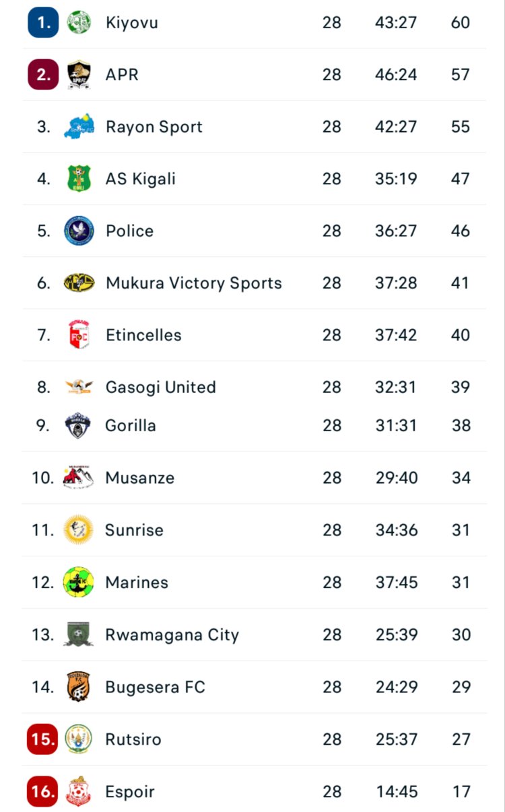Viewport: 505px width, 812px height.
Task: Click the AS Kigali green badge
Action: 79,179
